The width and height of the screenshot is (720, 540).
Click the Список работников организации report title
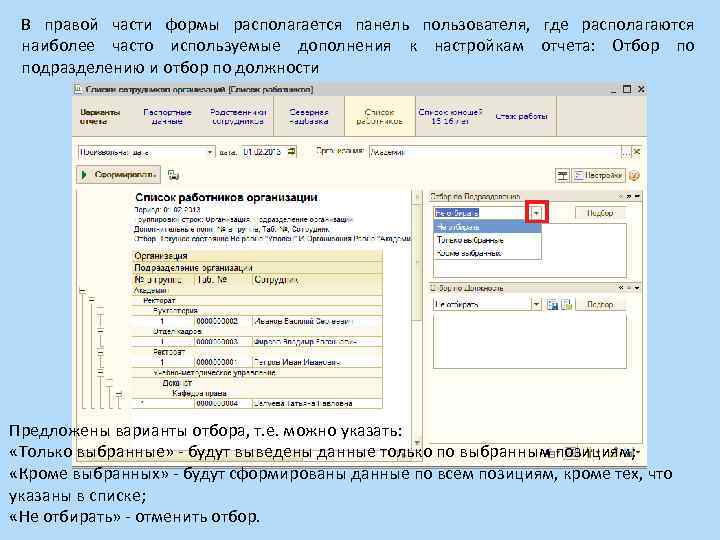tap(226, 197)
